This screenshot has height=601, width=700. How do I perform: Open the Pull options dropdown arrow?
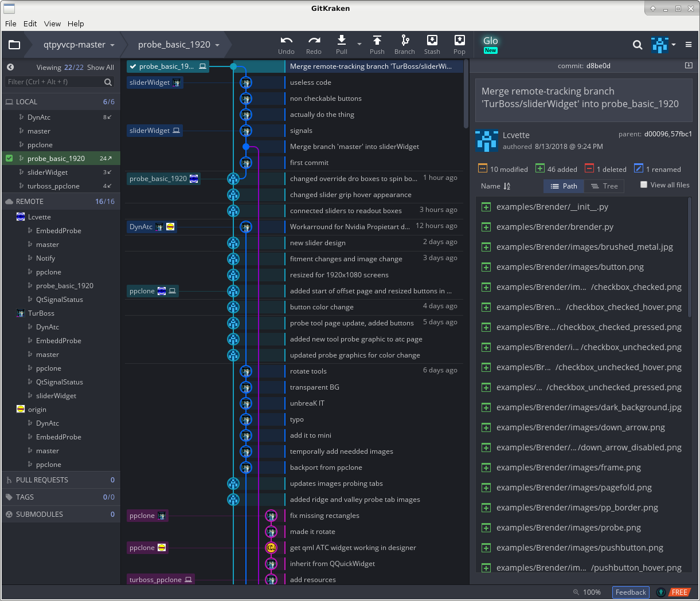(359, 44)
